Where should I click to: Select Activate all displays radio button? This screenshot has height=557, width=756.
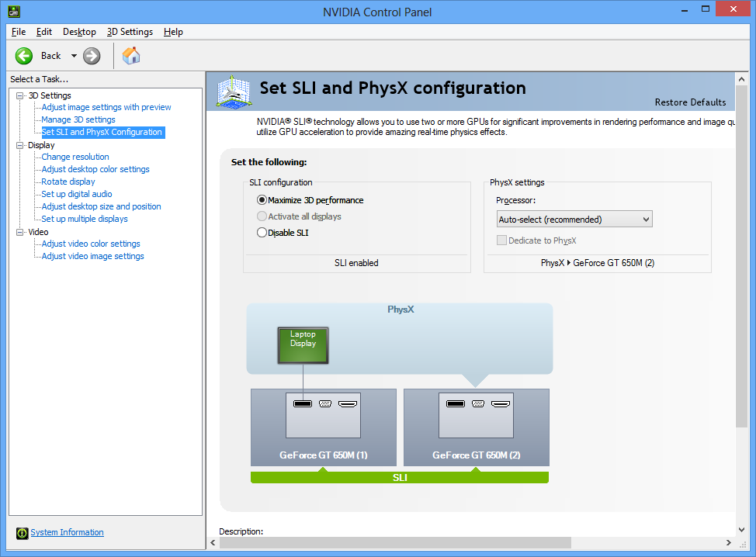tap(262, 216)
